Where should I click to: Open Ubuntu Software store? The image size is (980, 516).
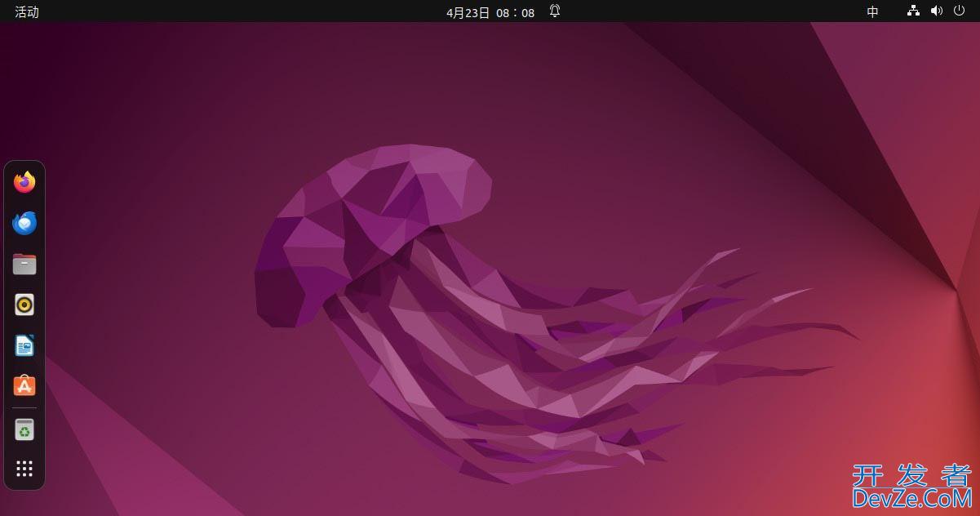24,385
